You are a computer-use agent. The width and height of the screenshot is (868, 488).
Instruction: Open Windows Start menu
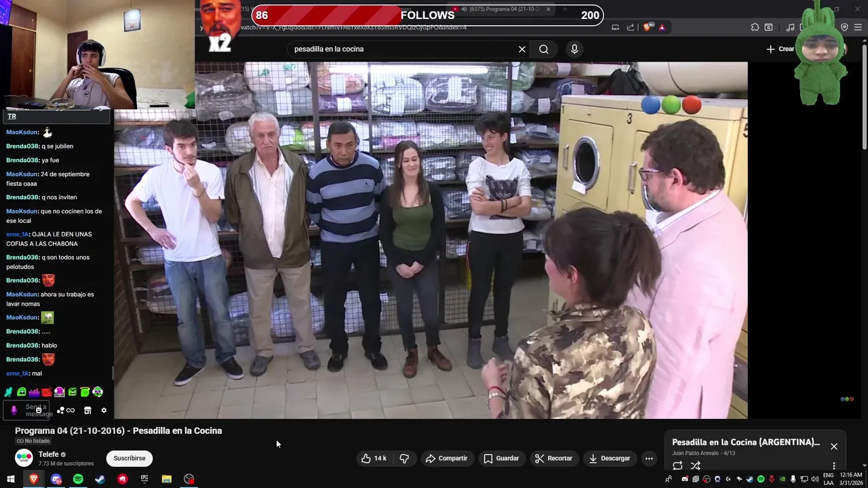pyautogui.click(x=11, y=479)
